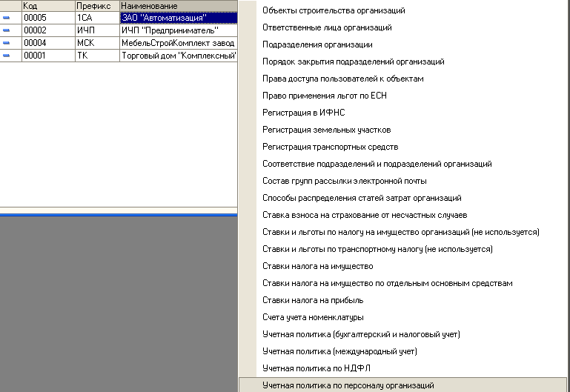Click the row icon for code 00005

point(6,18)
